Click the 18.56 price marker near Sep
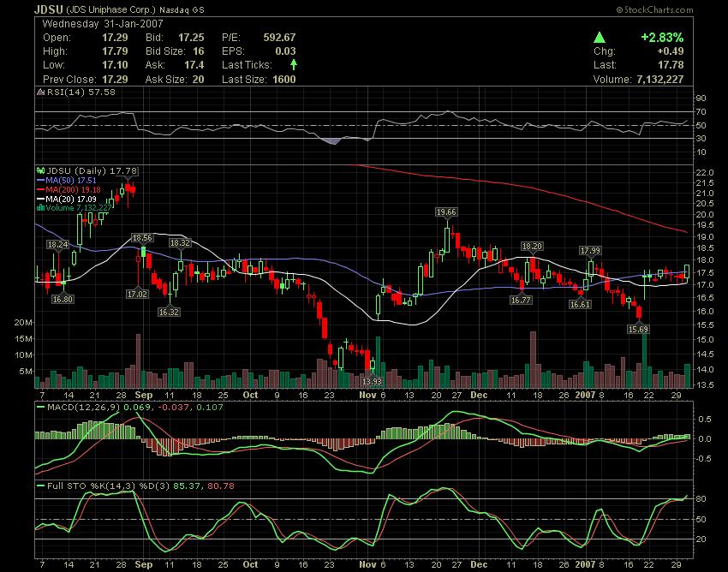 point(142,238)
